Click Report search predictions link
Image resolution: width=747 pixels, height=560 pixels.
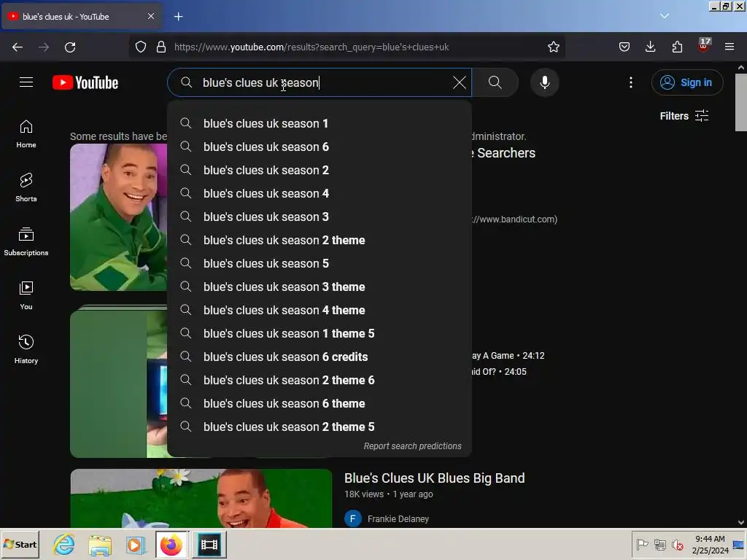coord(413,446)
